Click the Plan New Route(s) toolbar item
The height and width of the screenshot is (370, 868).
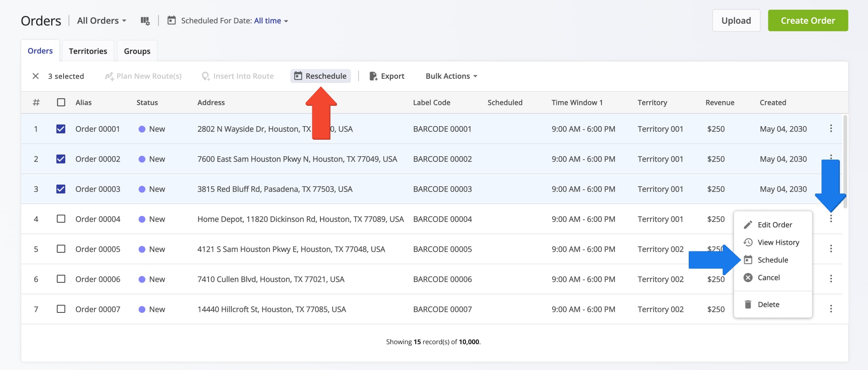[143, 76]
